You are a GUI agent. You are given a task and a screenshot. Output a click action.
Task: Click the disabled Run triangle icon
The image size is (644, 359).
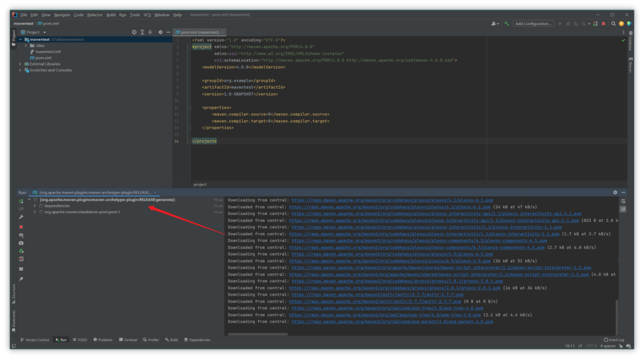tap(560, 24)
